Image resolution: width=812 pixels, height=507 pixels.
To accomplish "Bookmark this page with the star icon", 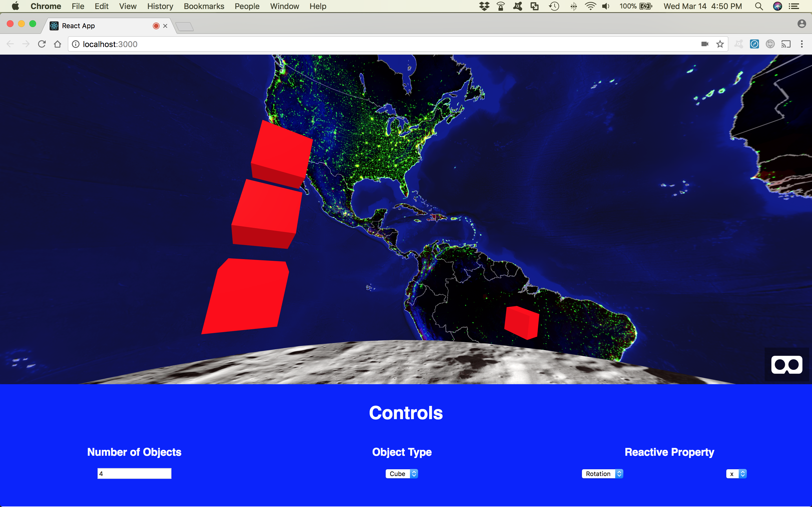I will [x=720, y=44].
